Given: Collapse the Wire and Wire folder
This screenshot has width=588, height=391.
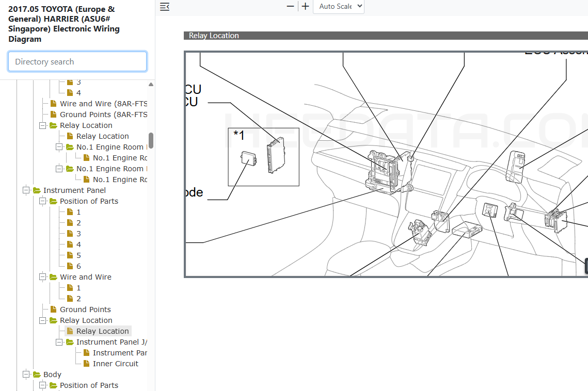Looking at the screenshot, I should click(43, 276).
